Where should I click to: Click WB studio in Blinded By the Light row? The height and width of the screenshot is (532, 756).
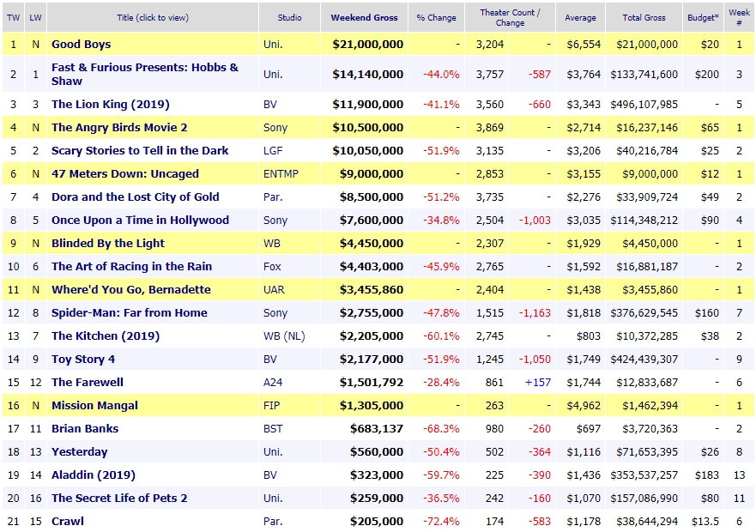272,244
